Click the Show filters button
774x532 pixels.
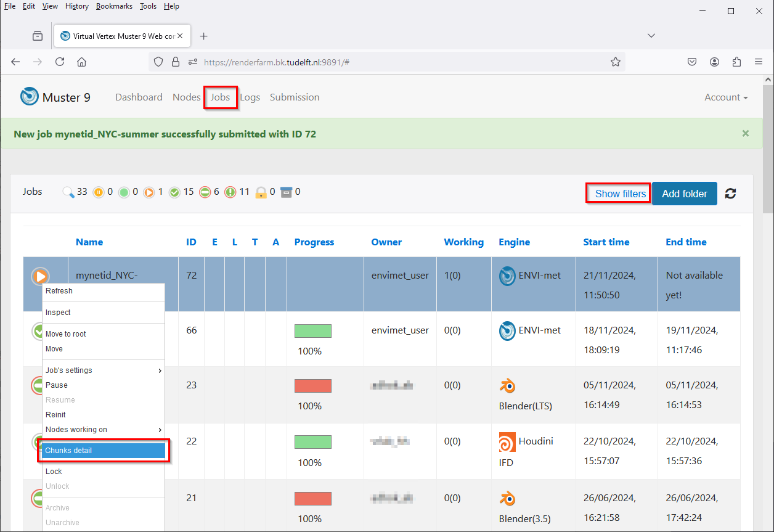click(618, 193)
